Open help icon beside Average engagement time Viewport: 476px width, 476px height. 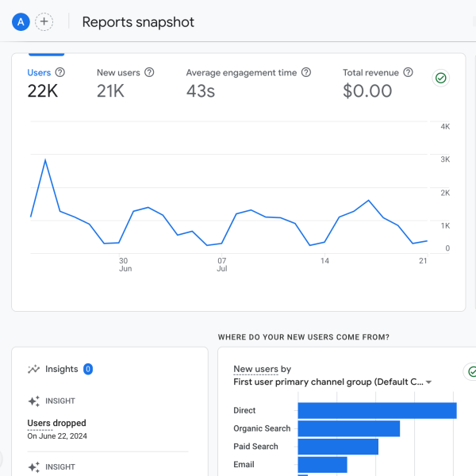point(306,72)
